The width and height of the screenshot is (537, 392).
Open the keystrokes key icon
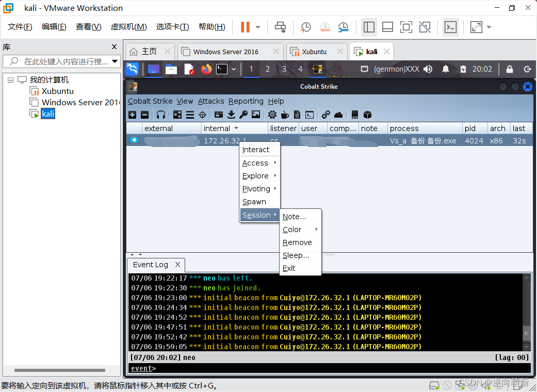[243, 115]
